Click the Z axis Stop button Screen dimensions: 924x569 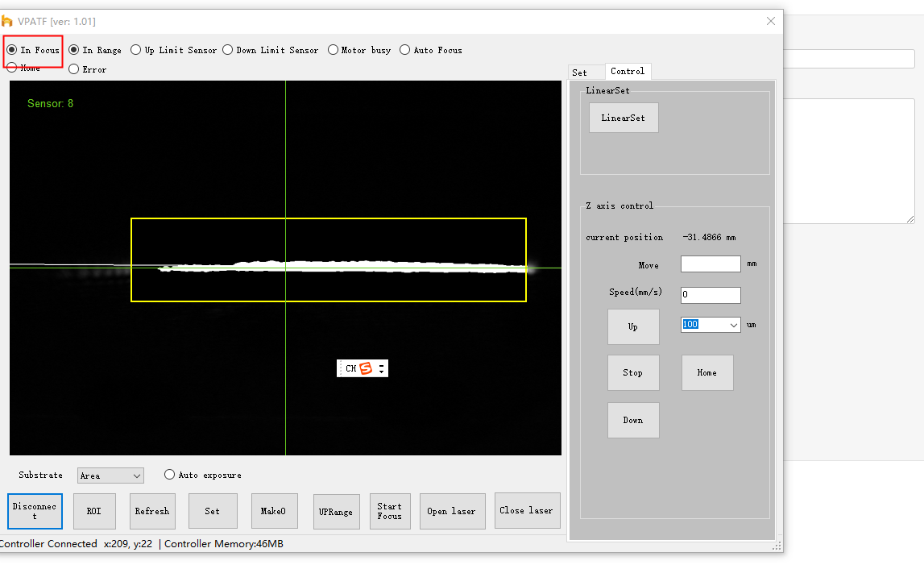(633, 372)
